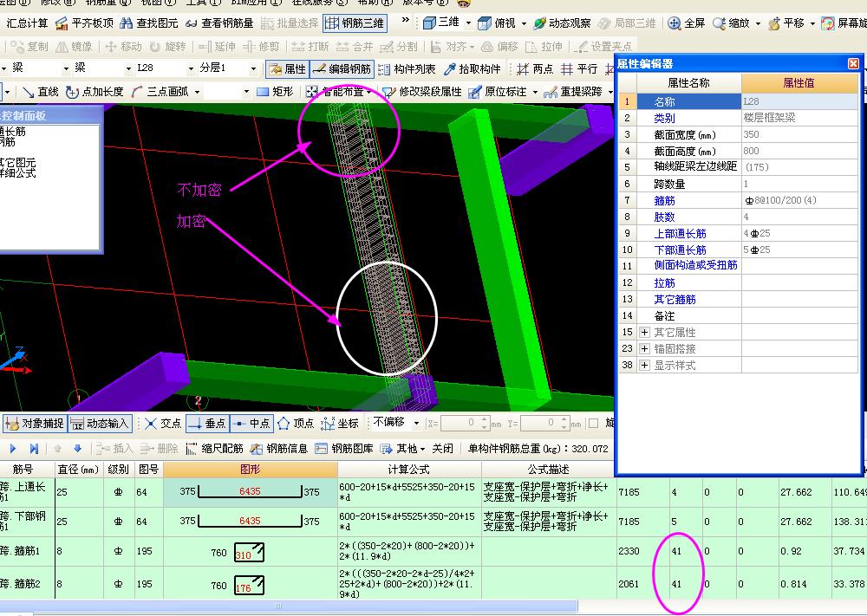Click 关闭 to close rebar editor
The image size is (867, 616).
(x=442, y=449)
